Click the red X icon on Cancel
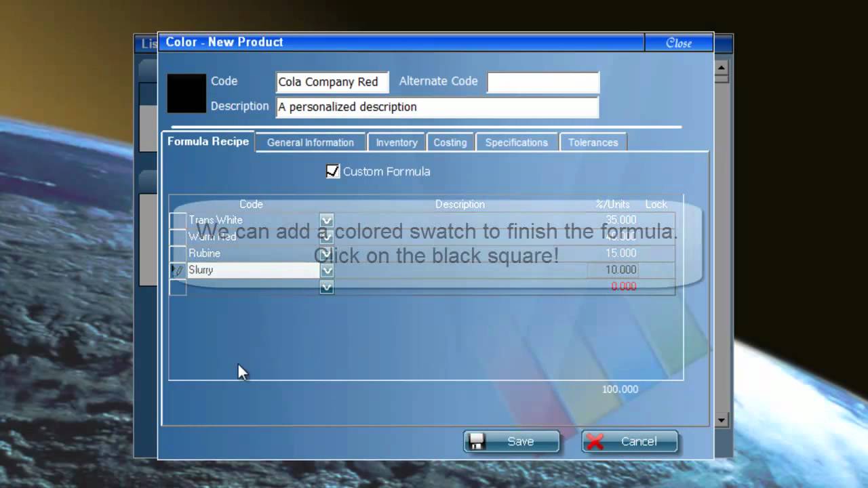This screenshot has width=868, height=488. (595, 442)
